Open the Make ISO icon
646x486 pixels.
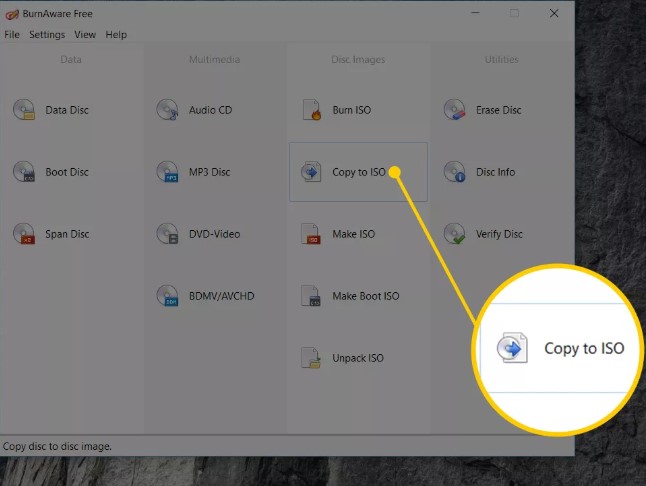click(311, 234)
